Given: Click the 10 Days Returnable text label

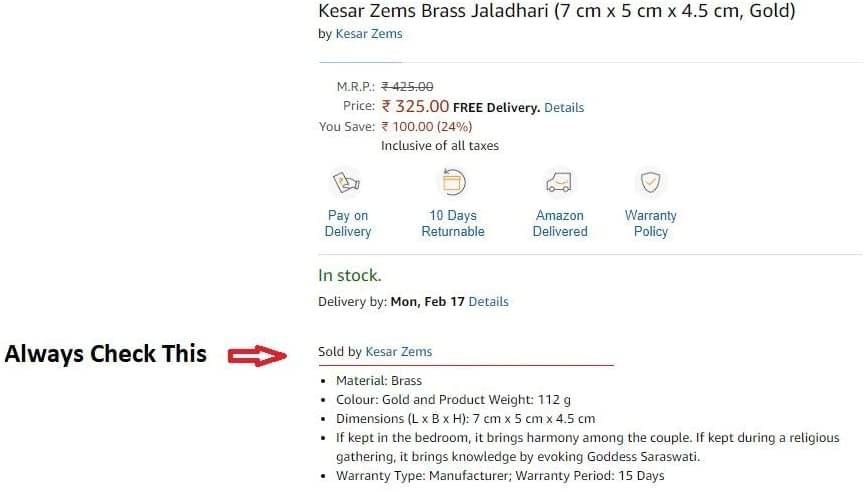Looking at the screenshot, I should pos(453,223).
